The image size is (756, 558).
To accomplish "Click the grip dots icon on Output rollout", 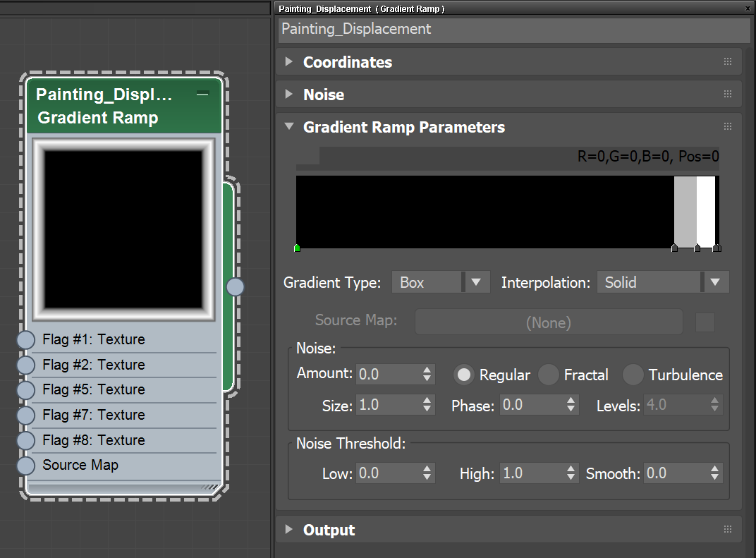I will pyautogui.click(x=728, y=529).
